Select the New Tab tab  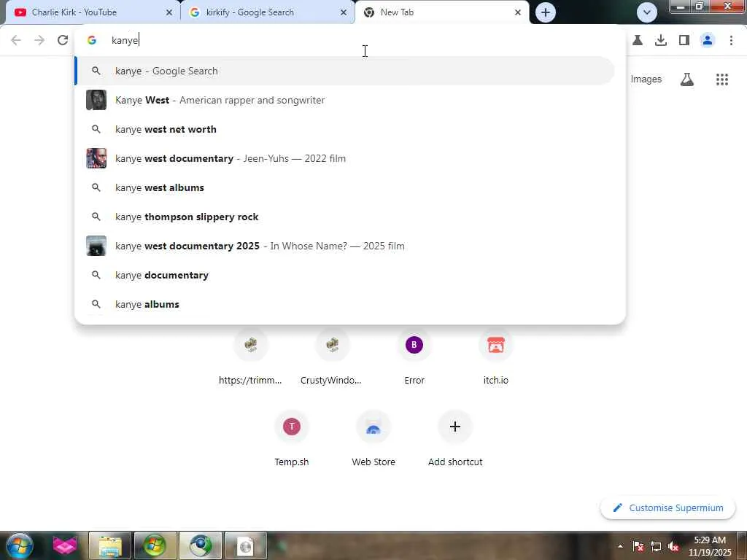442,12
